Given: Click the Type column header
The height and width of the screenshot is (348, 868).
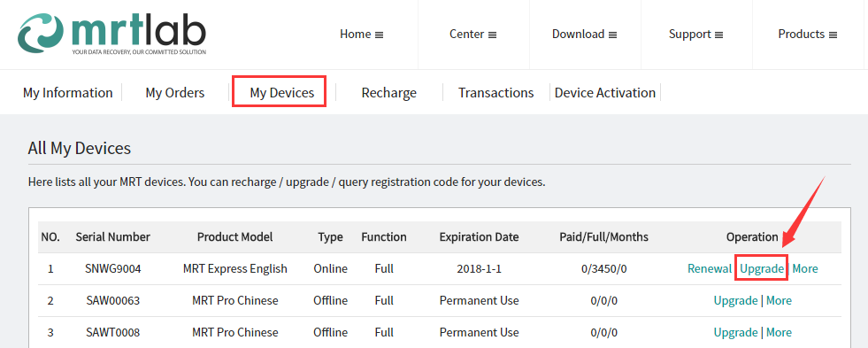Looking at the screenshot, I should coord(331,237).
